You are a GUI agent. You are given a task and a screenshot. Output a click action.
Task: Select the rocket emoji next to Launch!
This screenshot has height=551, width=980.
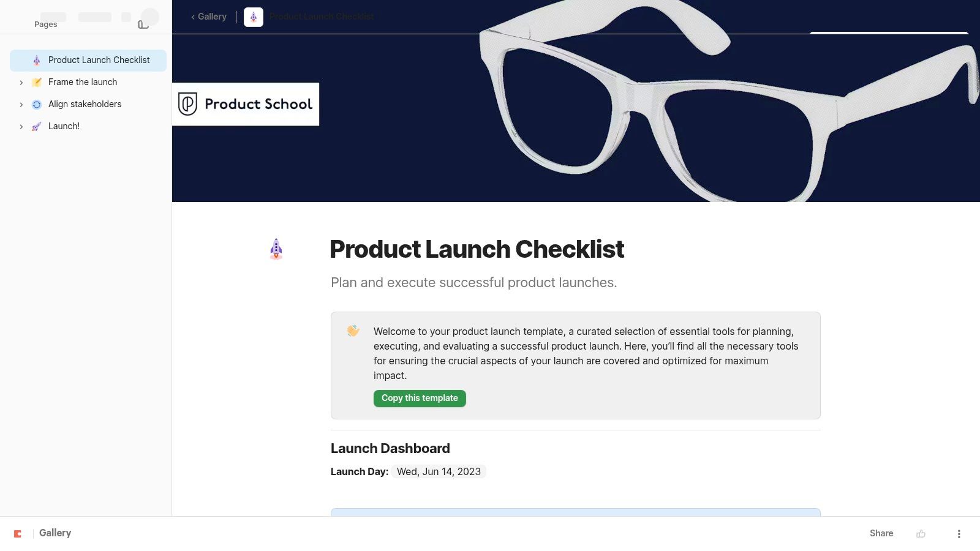coord(37,126)
